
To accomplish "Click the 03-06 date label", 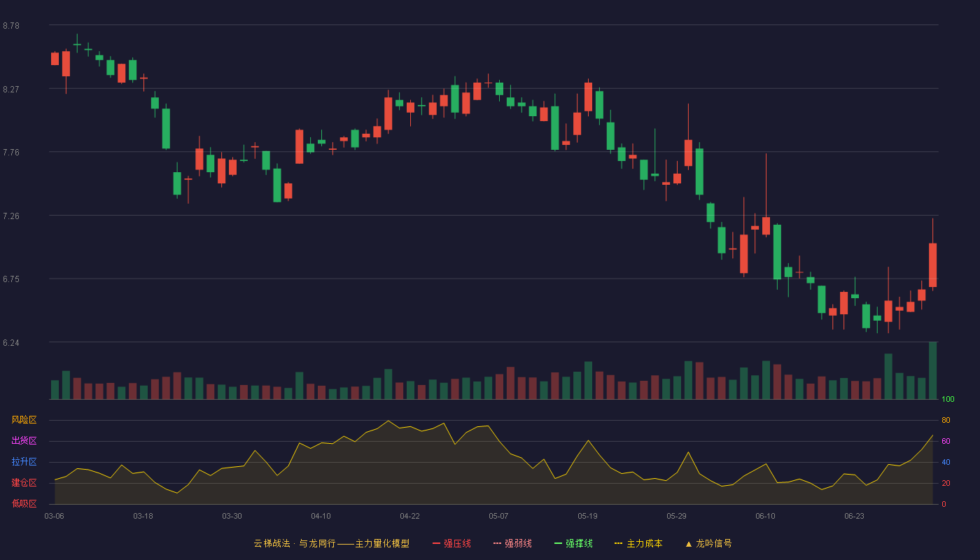I will pos(54,516).
